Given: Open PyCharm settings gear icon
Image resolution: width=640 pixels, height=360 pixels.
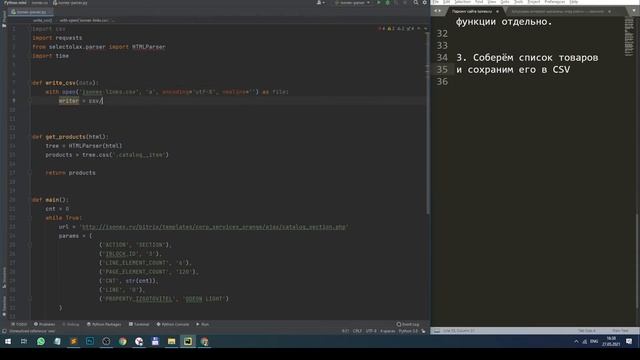Looking at the screenshot, I should pyautogui.click(x=424, y=3).
